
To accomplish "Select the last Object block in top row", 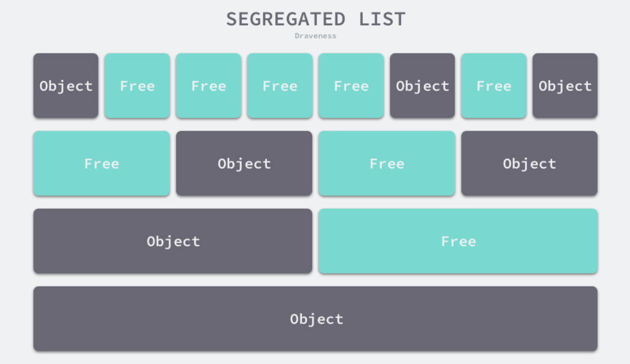I will click(x=565, y=86).
